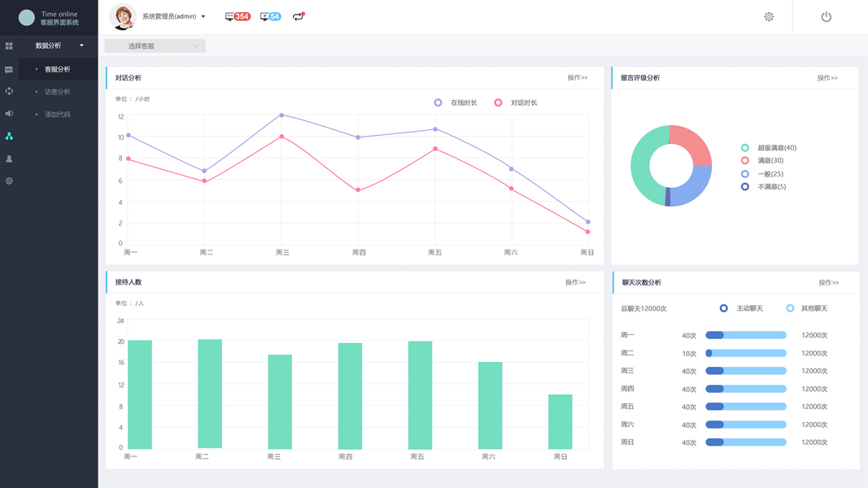Click the 周二 bar in 接待人数 chart
The height and width of the screenshot is (488, 868).
(x=210, y=394)
